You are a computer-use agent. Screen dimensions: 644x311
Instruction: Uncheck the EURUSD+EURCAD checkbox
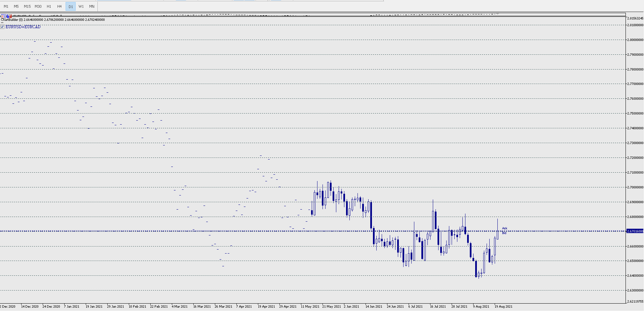(x=2, y=27)
